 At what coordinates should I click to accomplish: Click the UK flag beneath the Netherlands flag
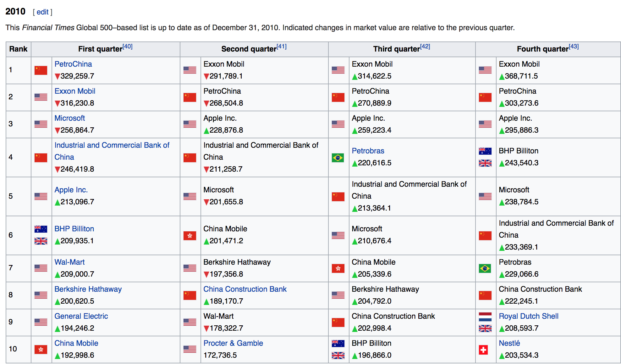(485, 328)
